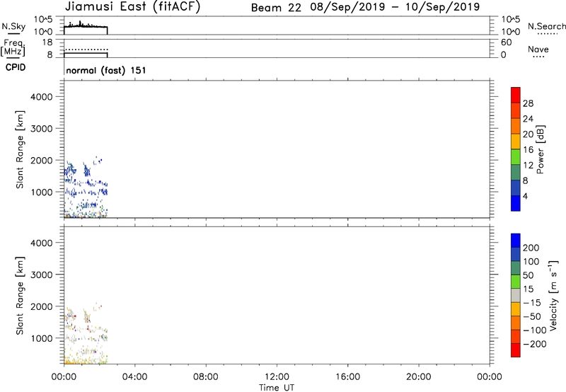This screenshot has height=392, width=566.
Task: Click the '18' tick on frequency axis
Action: (47, 42)
